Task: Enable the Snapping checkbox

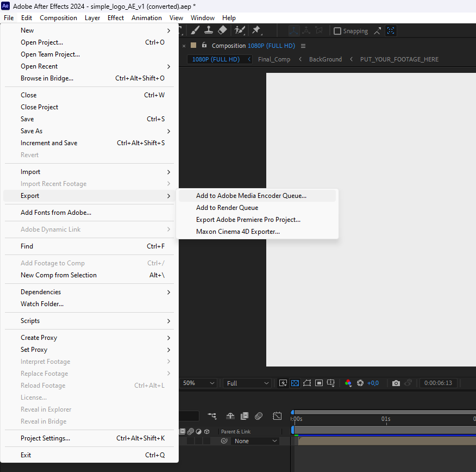Action: tap(337, 31)
